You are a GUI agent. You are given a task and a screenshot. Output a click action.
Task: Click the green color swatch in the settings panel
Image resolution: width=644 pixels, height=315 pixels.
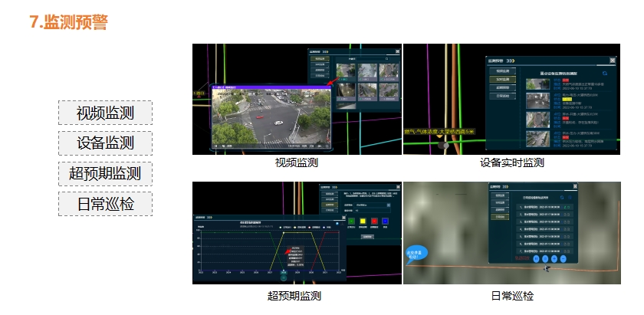click(351, 221)
